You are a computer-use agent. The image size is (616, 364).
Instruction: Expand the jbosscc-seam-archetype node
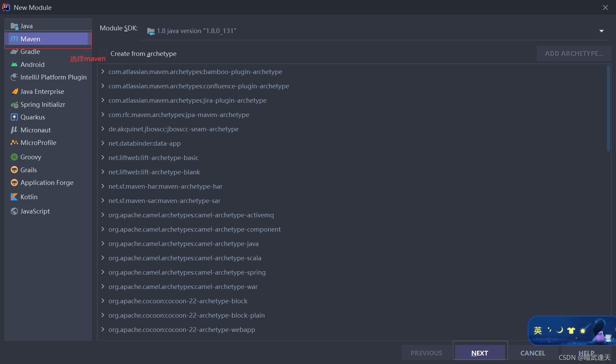(103, 129)
